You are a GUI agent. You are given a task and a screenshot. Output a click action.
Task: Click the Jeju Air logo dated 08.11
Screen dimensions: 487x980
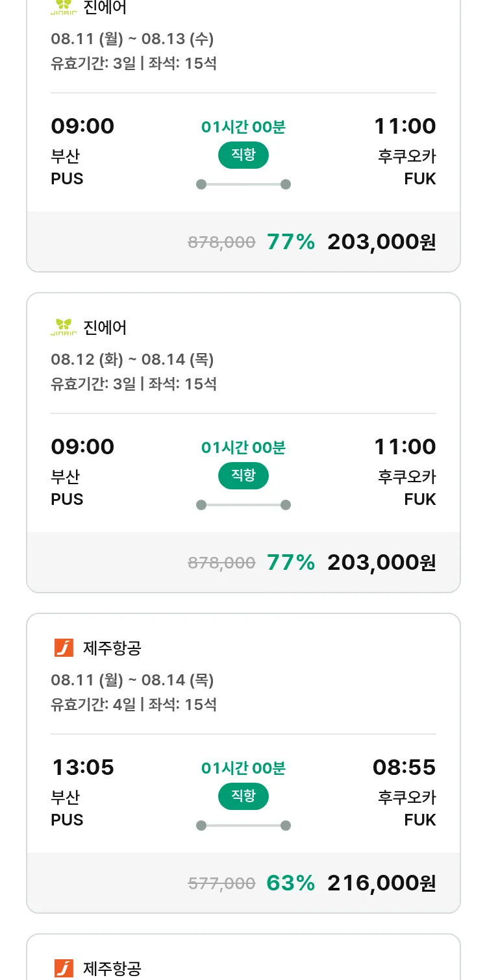[64, 648]
